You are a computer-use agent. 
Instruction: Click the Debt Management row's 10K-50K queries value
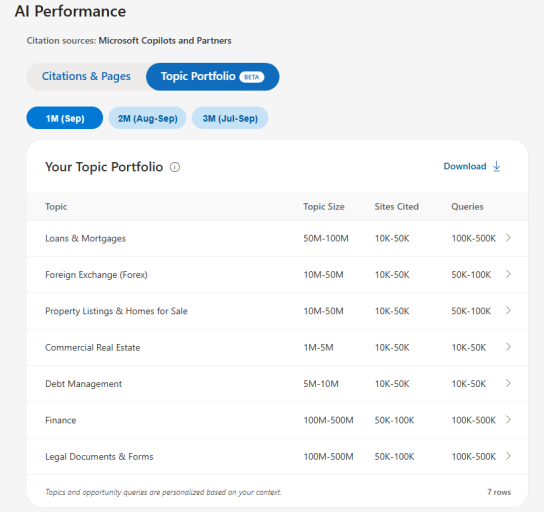(x=469, y=384)
